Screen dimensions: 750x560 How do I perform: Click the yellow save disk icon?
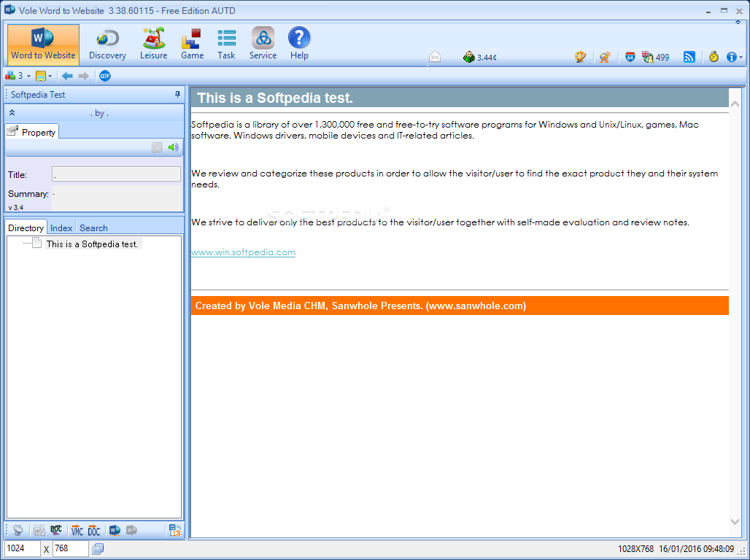pyautogui.click(x=41, y=76)
